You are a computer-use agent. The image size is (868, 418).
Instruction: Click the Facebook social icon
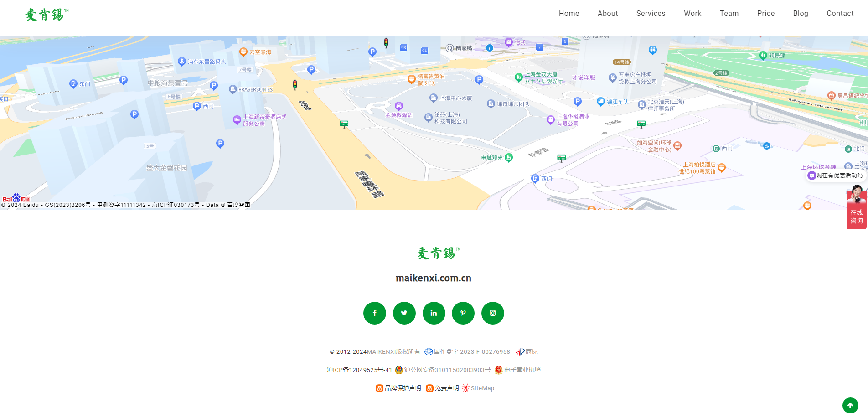click(374, 313)
